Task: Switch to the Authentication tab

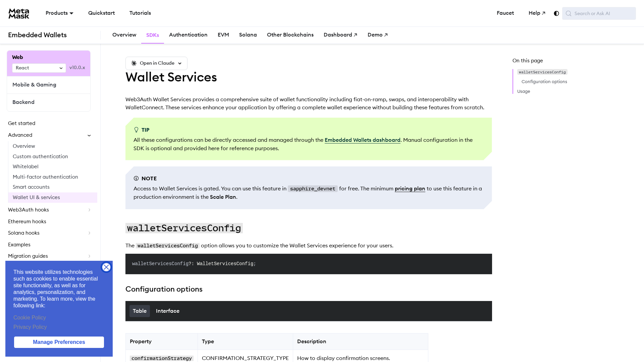Action: [x=188, y=35]
